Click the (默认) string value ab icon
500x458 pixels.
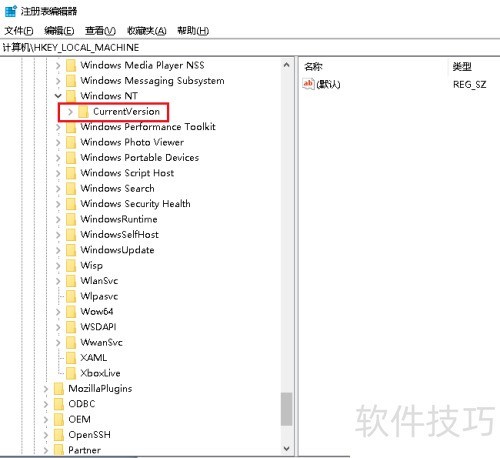(x=308, y=84)
